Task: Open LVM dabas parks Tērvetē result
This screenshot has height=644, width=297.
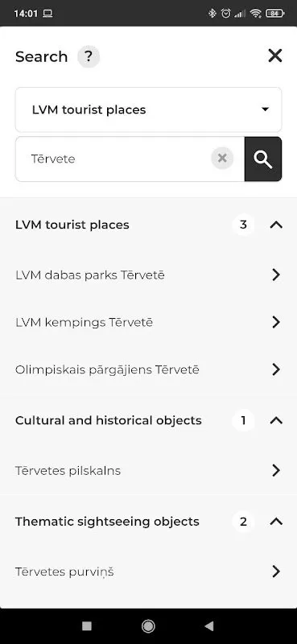Action: point(148,275)
